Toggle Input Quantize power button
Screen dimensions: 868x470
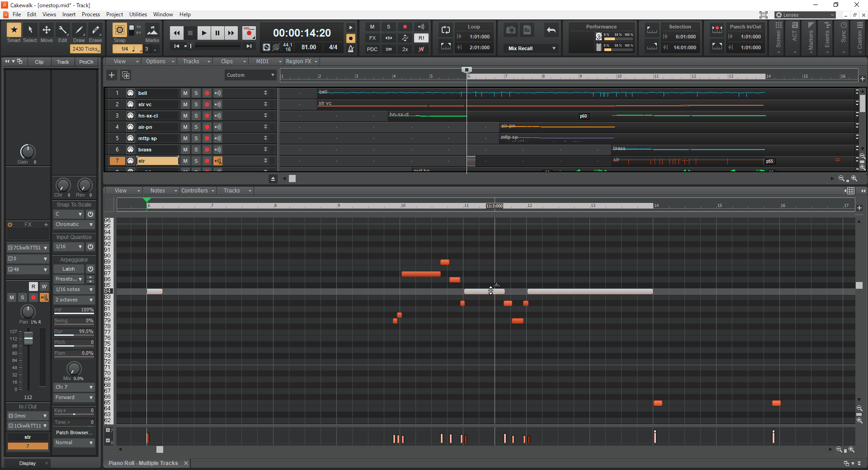(x=90, y=247)
